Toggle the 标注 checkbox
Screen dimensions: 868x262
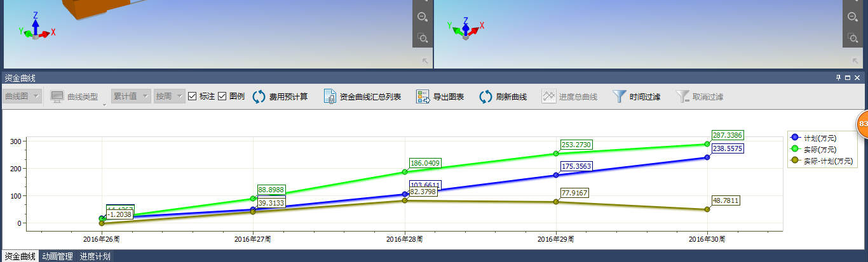[193, 96]
